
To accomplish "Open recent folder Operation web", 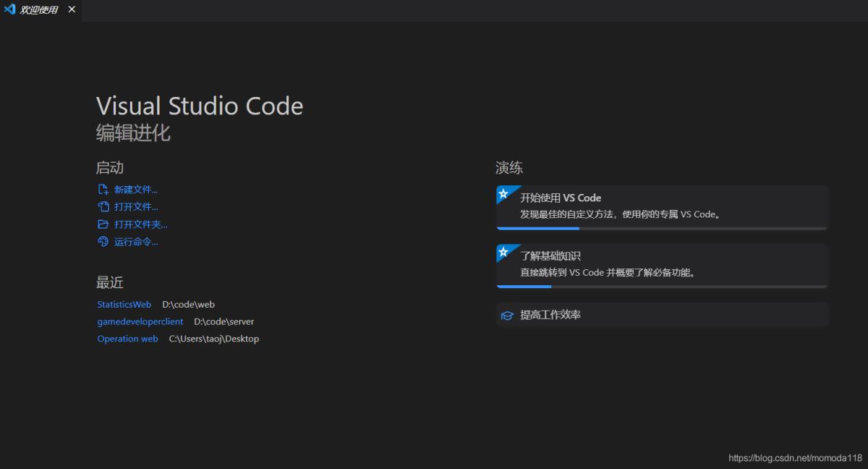I will [127, 339].
